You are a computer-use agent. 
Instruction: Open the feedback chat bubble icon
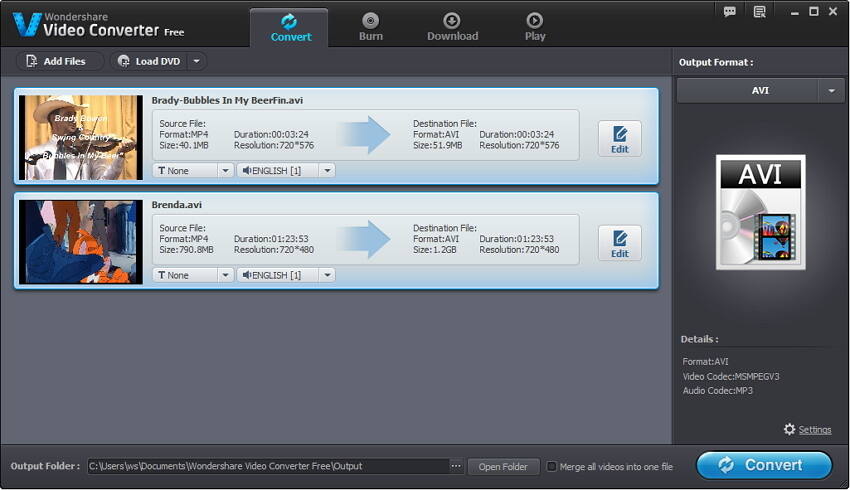pos(730,11)
